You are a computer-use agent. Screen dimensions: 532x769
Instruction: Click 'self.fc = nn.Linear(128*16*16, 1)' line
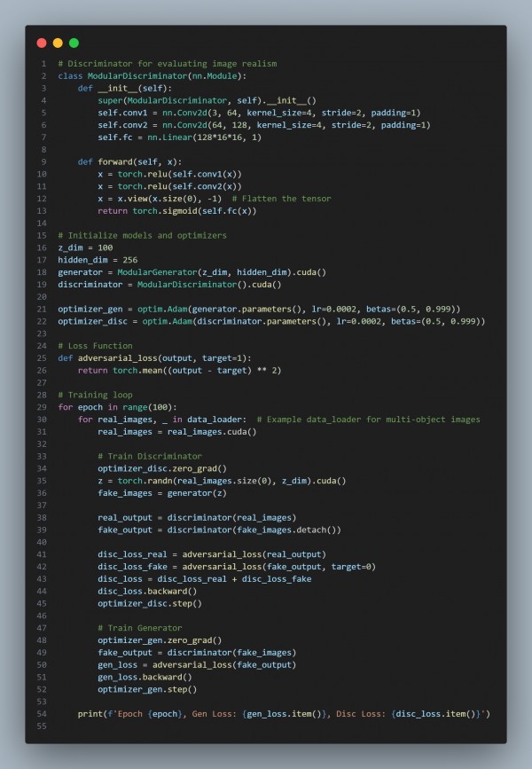(x=179, y=137)
